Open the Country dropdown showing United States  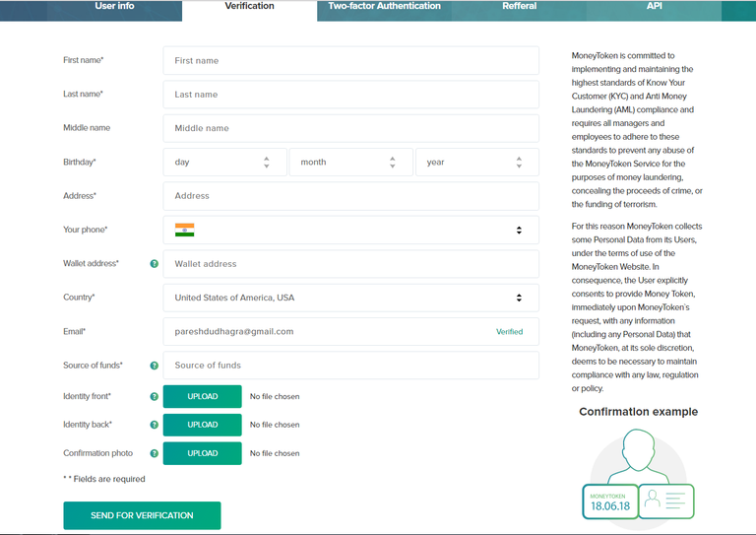[x=351, y=298]
